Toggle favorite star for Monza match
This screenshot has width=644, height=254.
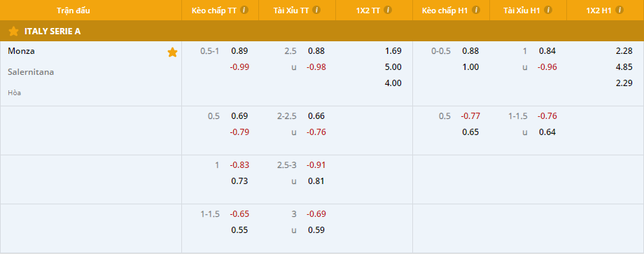172,52
